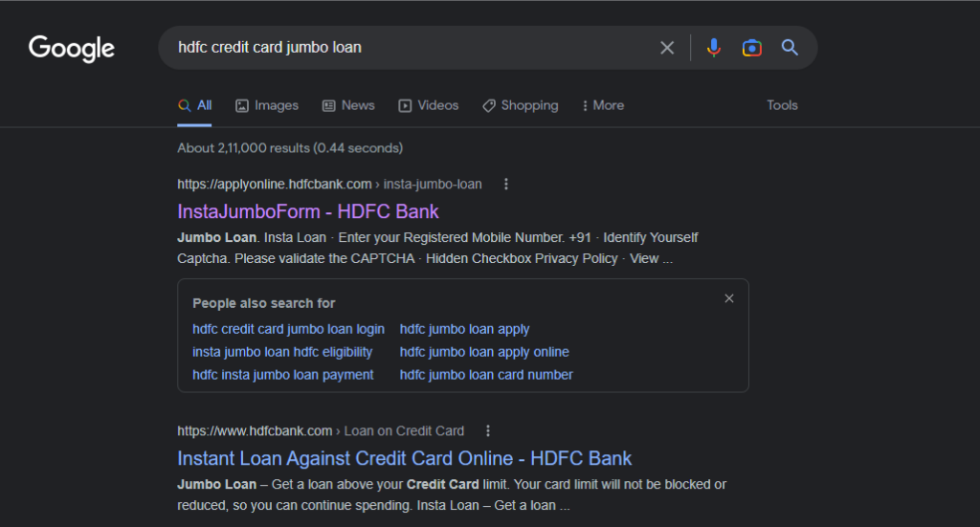Click the applyonline.hdfcbank.com URL breadcrumb

329,185
